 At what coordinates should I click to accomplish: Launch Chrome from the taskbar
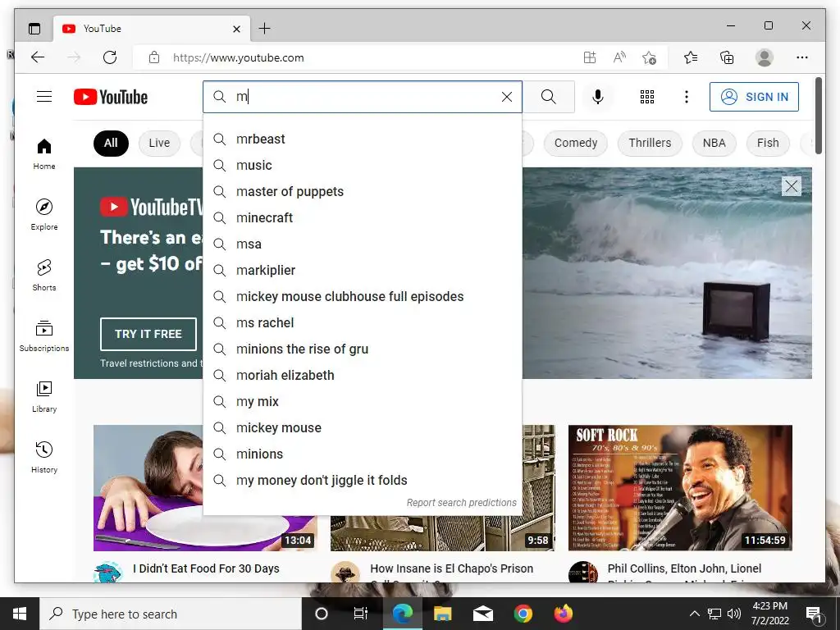(523, 614)
